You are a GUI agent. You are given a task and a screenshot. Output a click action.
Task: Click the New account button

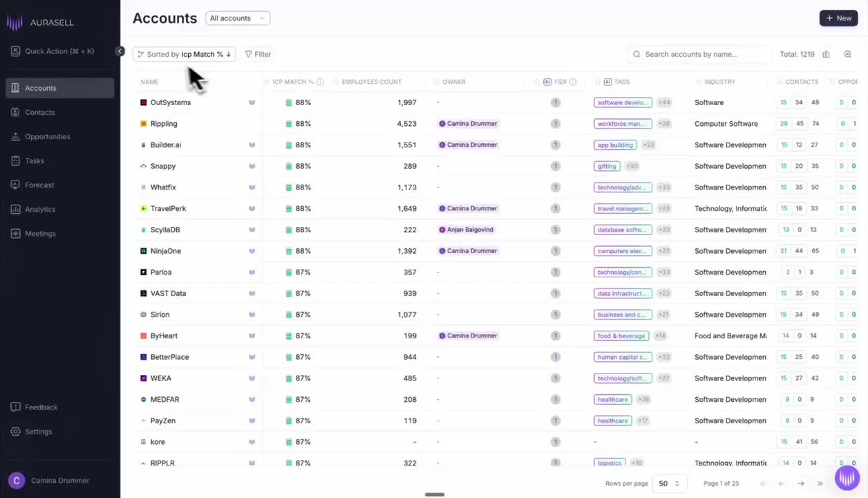(x=838, y=18)
